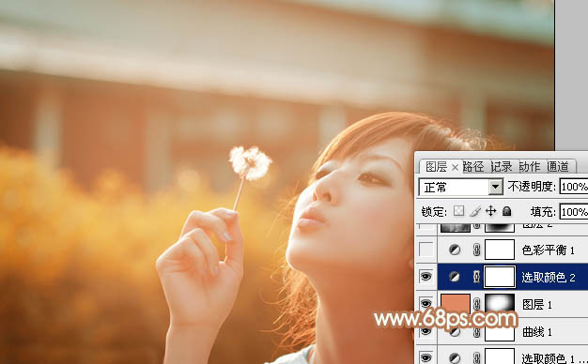The height and width of the screenshot is (364, 588).
Task: Click link icon of 选取颜色 2 layer
Action: pyautogui.click(x=476, y=277)
